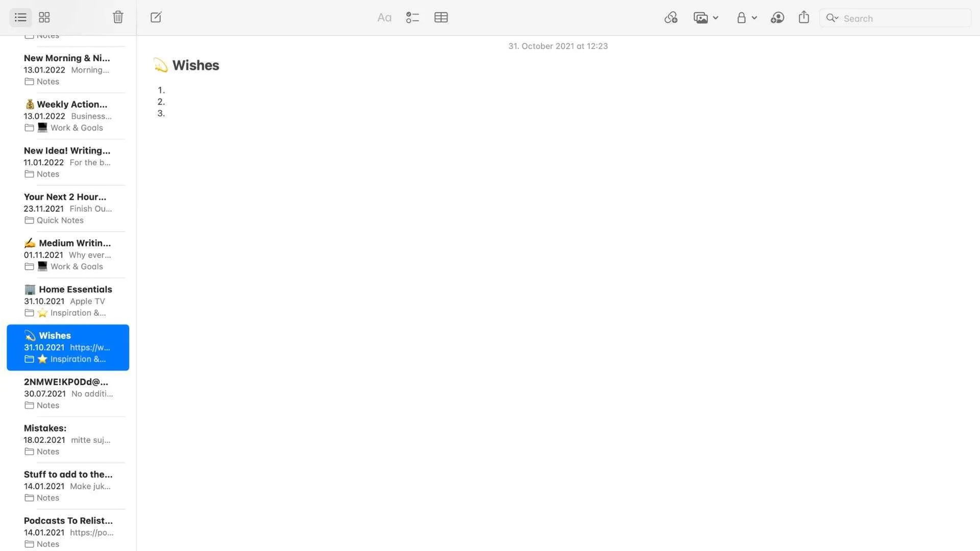Switch to list view
Screen dimensions: 980x551
click(20, 17)
